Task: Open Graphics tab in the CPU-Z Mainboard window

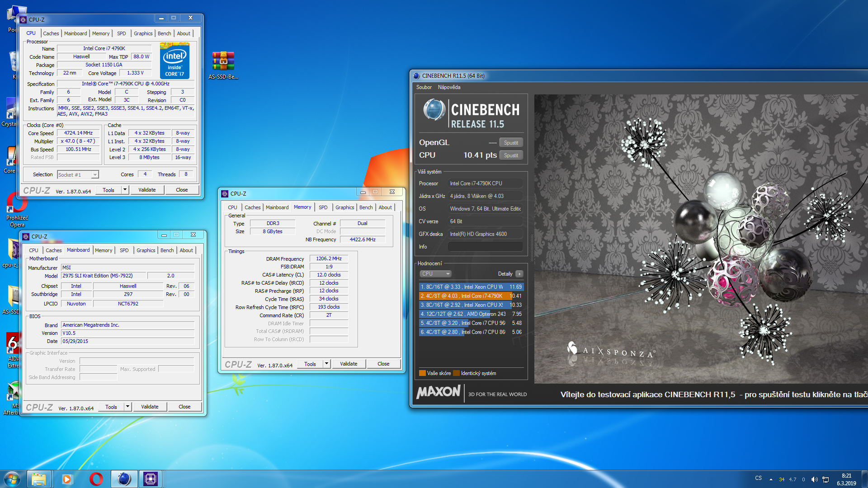Action: point(146,250)
